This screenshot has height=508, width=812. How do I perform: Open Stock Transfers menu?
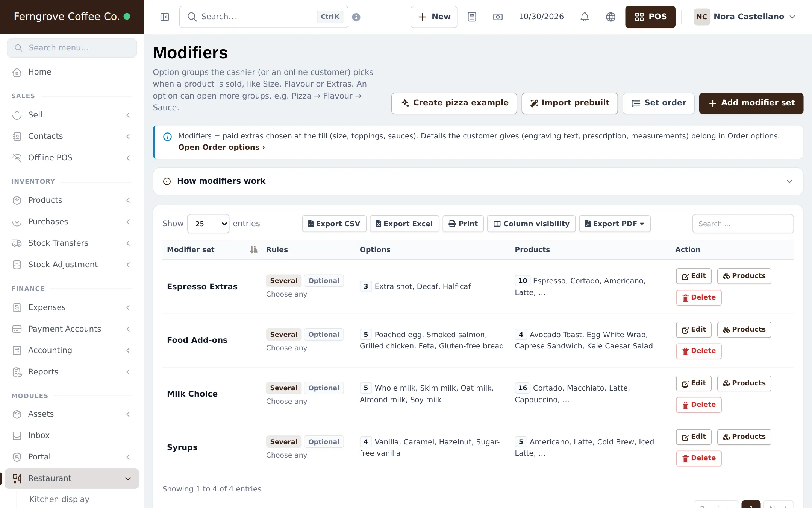tap(71, 243)
